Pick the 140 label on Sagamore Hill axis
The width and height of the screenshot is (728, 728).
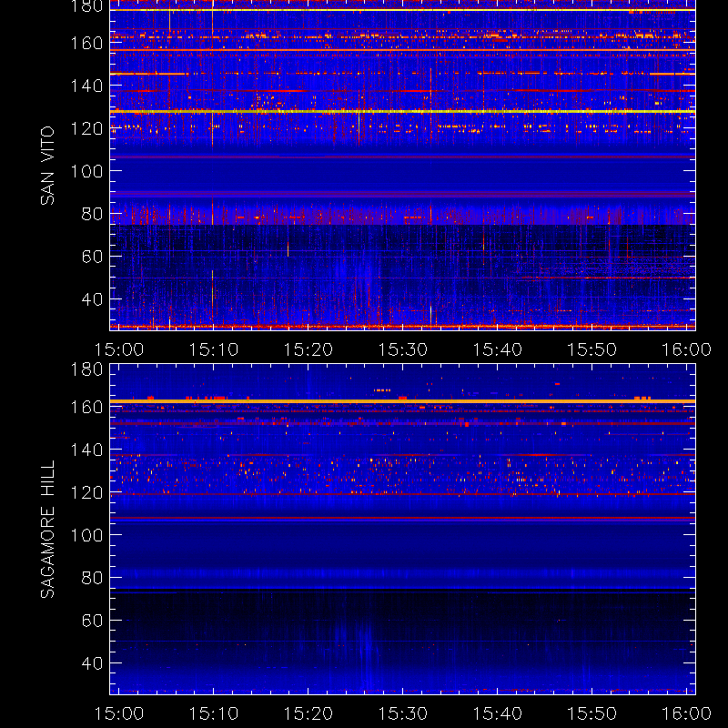pyautogui.click(x=86, y=450)
